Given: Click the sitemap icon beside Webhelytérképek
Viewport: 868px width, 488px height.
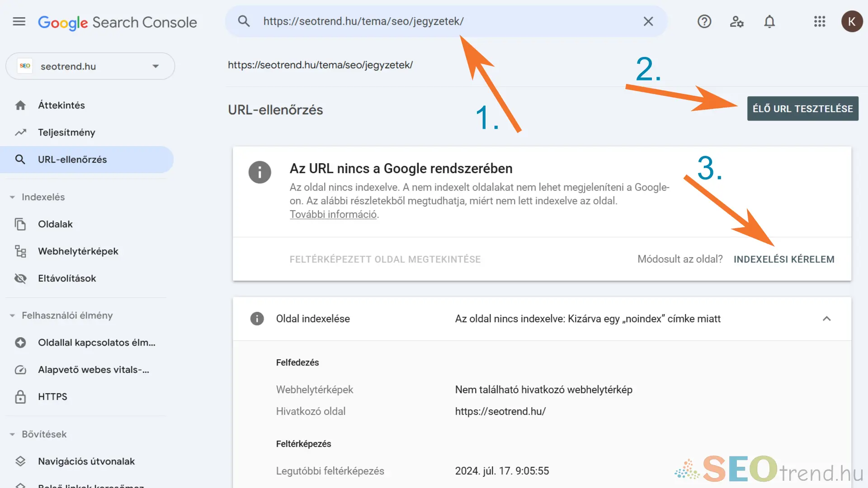Looking at the screenshot, I should pyautogui.click(x=20, y=251).
